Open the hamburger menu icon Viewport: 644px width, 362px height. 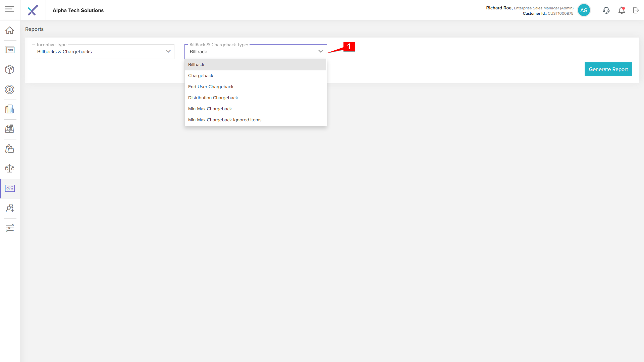pyautogui.click(x=10, y=9)
